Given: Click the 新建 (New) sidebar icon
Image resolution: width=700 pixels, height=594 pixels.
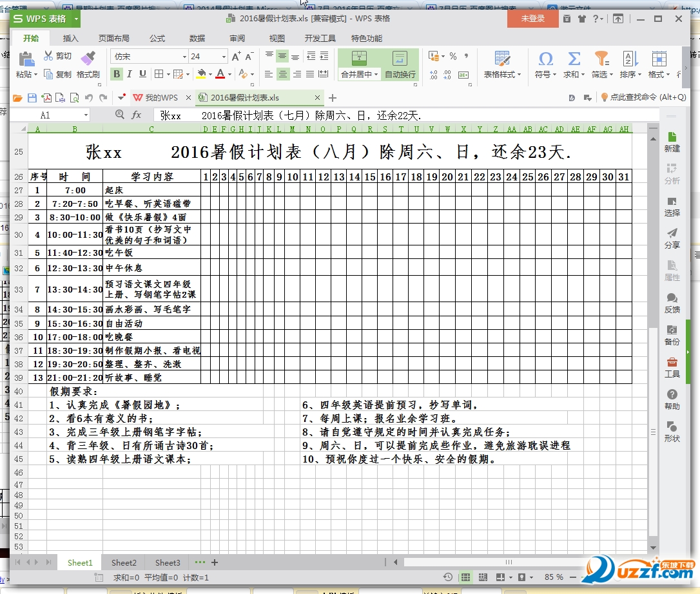Looking at the screenshot, I should (672, 142).
